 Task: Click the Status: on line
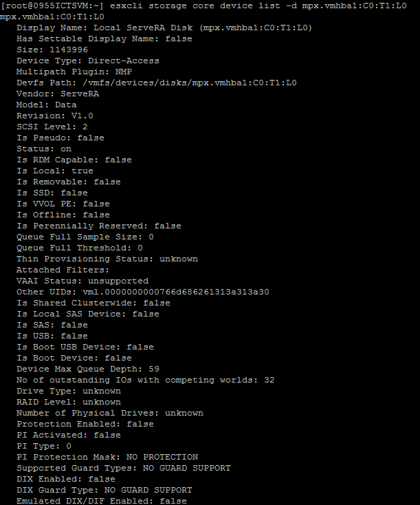coord(44,149)
